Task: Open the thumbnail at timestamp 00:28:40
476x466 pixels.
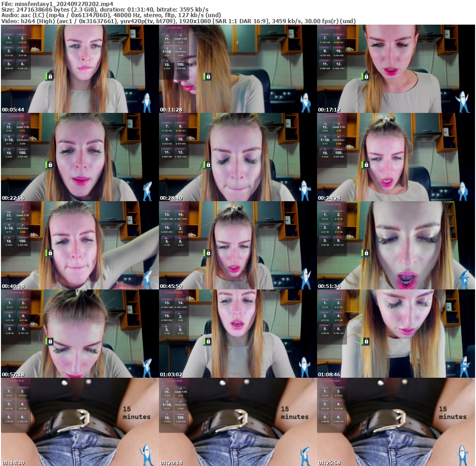Action: pos(238,157)
